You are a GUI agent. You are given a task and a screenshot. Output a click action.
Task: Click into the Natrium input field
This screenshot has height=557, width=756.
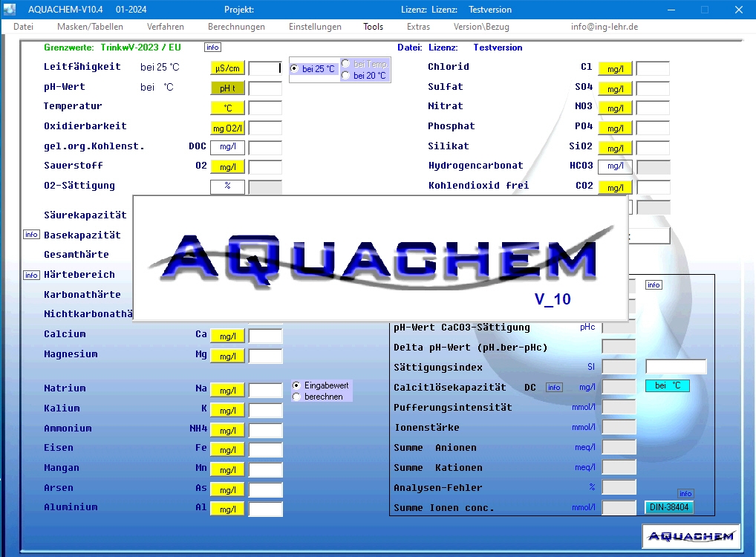coord(265,390)
